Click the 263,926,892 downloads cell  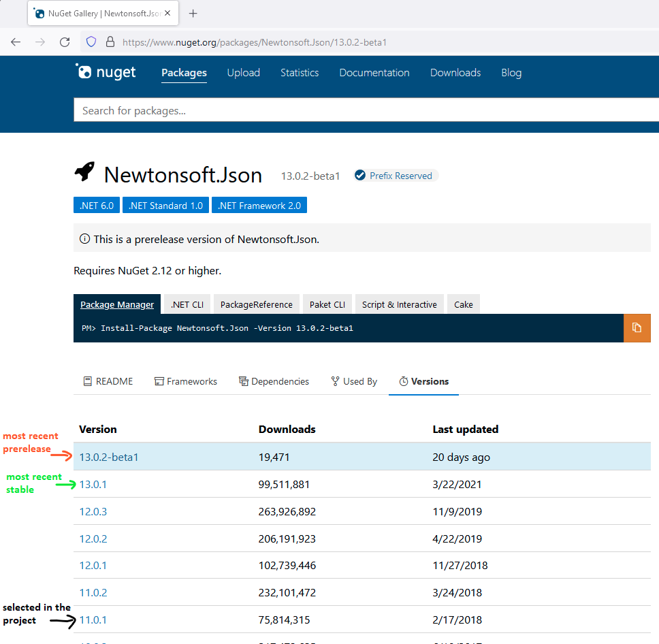coord(287,511)
